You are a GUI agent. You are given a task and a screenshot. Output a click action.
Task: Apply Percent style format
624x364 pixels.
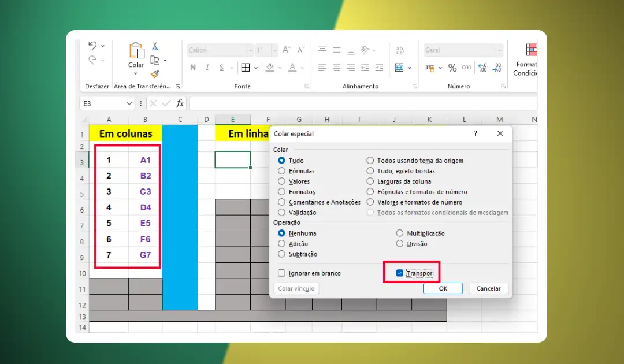coord(452,68)
